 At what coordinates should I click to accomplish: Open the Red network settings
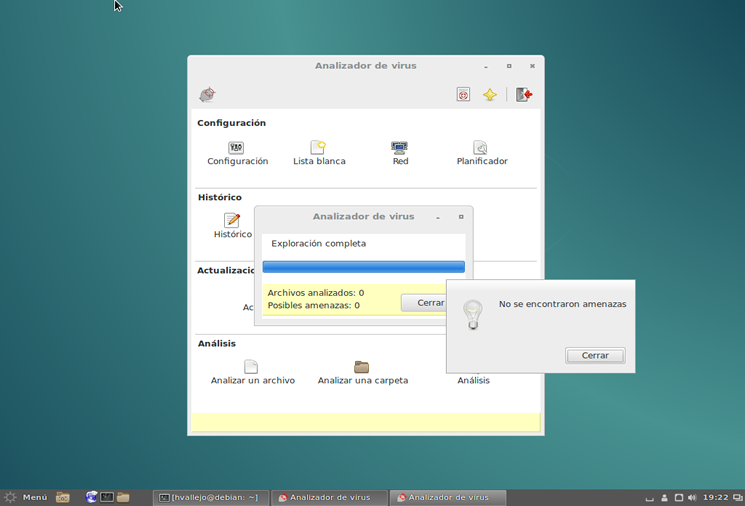click(400, 148)
